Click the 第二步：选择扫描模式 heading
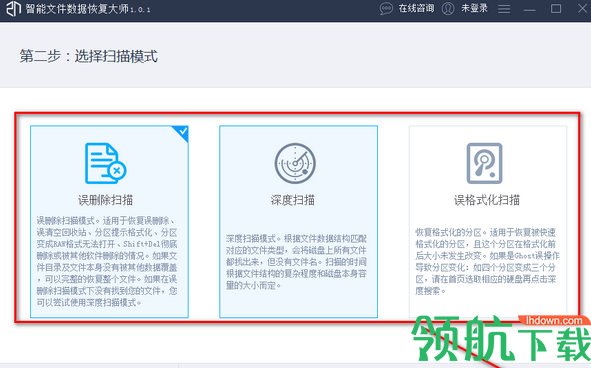Screen dimensions: 591x368 (89, 56)
